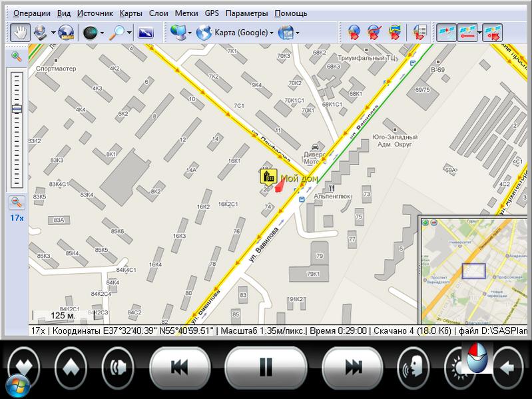Click the vertical zoom level slider

point(17,127)
